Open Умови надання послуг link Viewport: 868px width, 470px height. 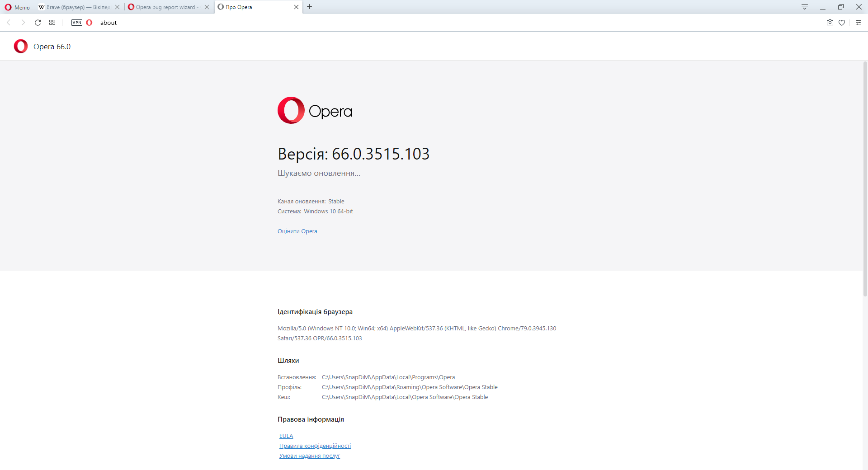[x=309, y=456]
